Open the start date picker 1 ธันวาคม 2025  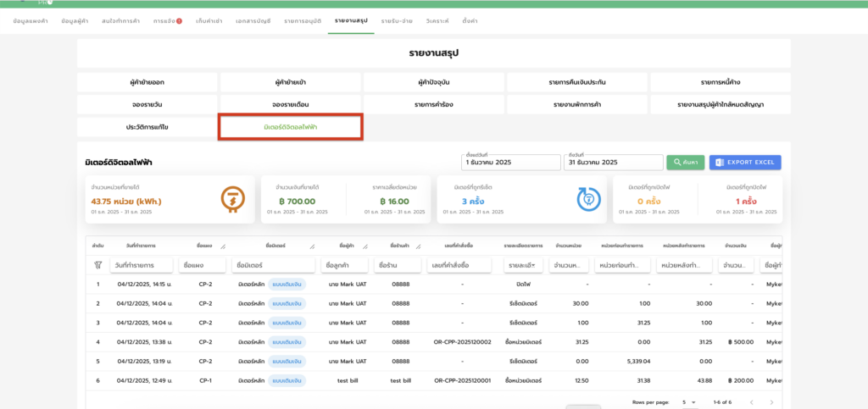[511, 162]
